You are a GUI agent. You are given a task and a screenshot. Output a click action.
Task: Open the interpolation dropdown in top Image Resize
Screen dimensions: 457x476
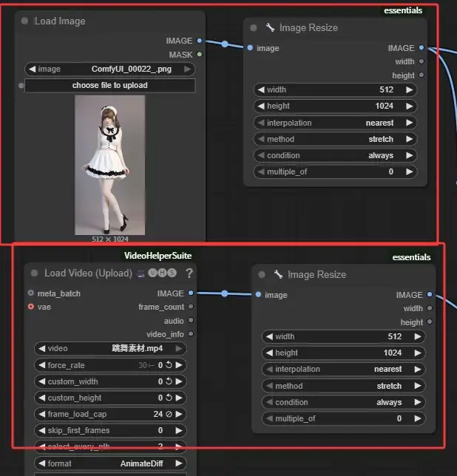[335, 123]
